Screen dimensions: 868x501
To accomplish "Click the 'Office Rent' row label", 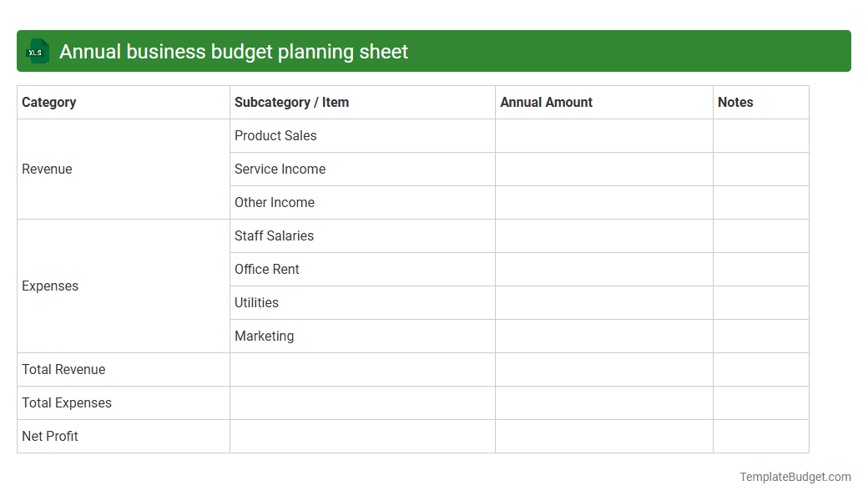I will [267, 269].
